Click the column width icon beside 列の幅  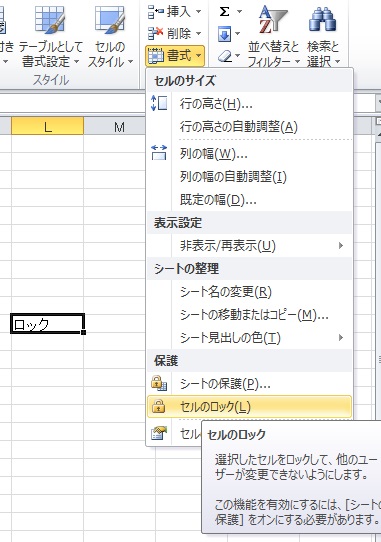click(159, 152)
